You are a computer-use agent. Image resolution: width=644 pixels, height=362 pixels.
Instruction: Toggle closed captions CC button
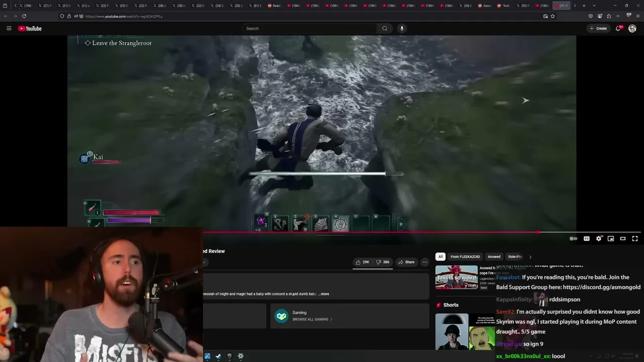coord(587,239)
